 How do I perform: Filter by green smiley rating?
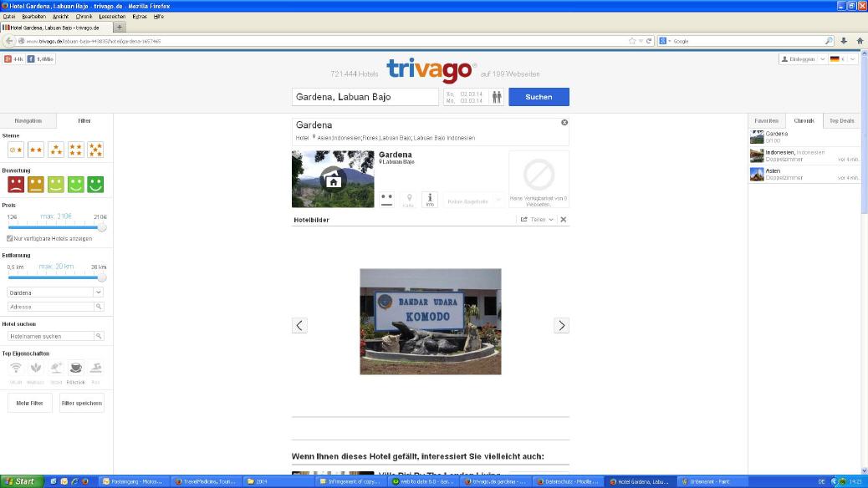click(x=76, y=184)
